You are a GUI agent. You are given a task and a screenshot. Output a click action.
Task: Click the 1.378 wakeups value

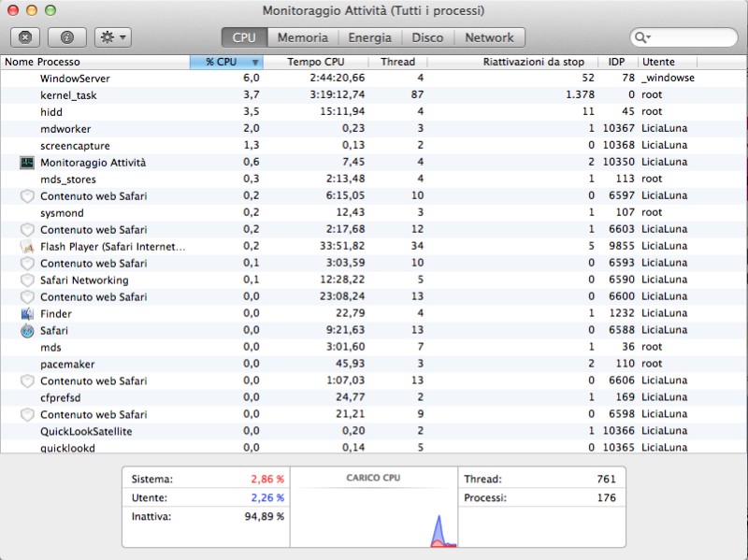[x=580, y=94]
